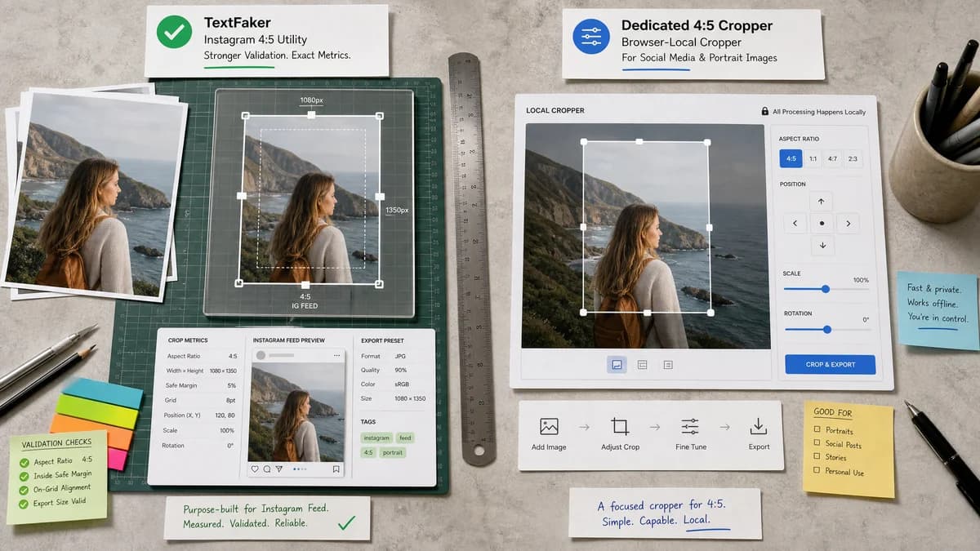Click the Instagram feed preview photo

click(x=297, y=412)
